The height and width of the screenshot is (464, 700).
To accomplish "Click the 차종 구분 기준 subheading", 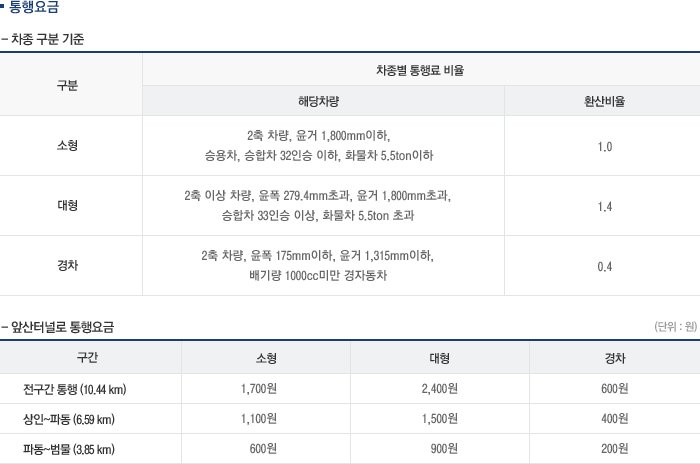I will [48, 40].
